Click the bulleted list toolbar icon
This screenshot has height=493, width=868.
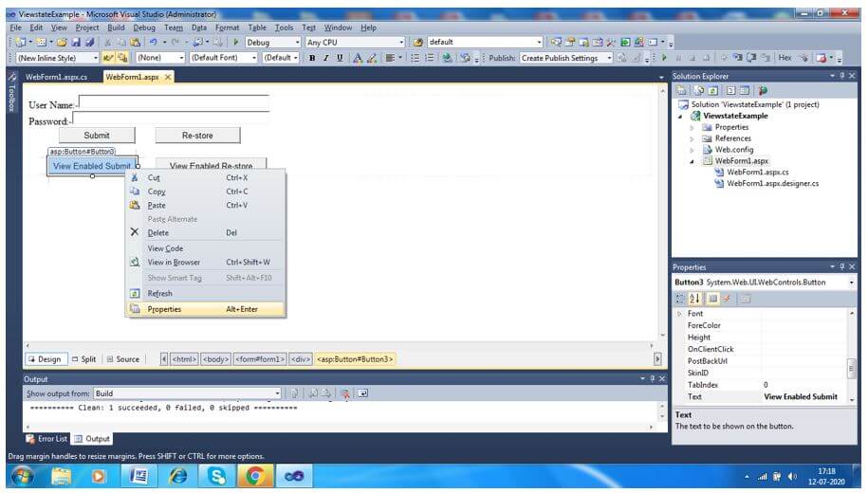416,58
